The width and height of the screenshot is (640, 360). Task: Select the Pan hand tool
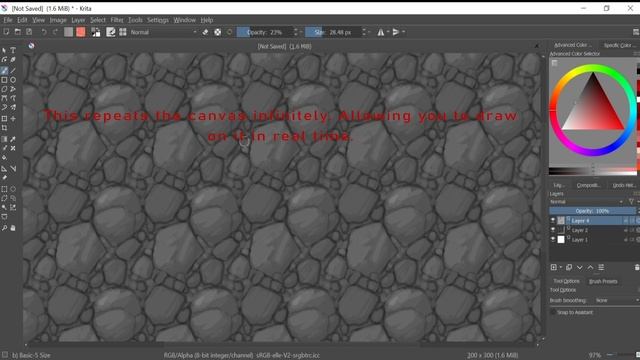tap(13, 228)
